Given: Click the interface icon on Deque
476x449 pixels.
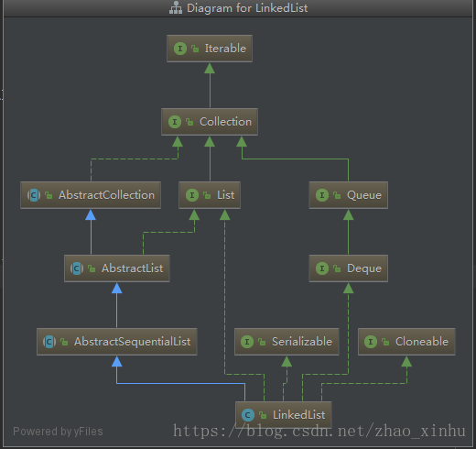Looking at the screenshot, I should pyautogui.click(x=322, y=268).
